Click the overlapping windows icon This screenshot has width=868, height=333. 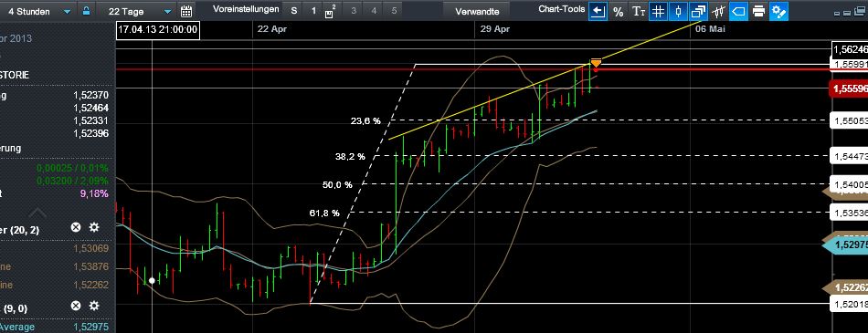[x=699, y=11]
